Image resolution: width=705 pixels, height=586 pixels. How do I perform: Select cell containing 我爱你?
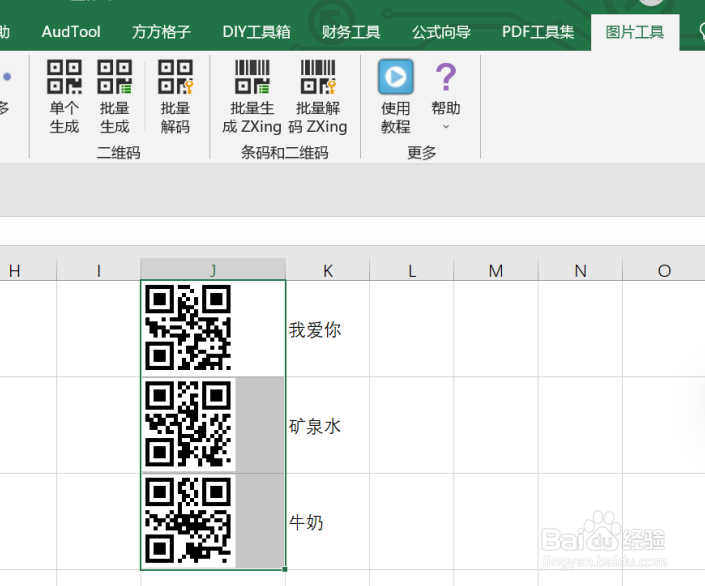[x=327, y=329]
